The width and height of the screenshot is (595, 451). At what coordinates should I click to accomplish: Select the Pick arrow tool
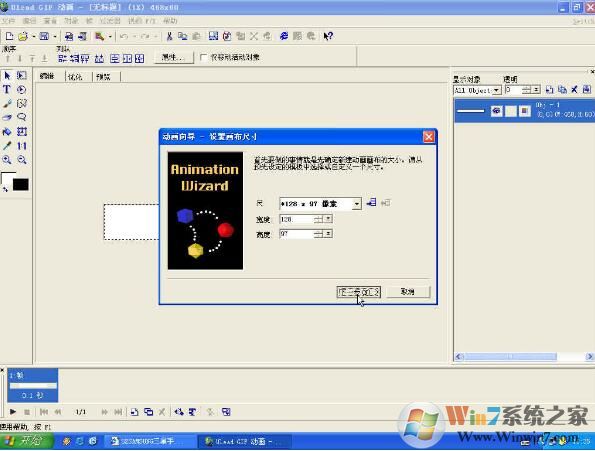tap(7, 75)
